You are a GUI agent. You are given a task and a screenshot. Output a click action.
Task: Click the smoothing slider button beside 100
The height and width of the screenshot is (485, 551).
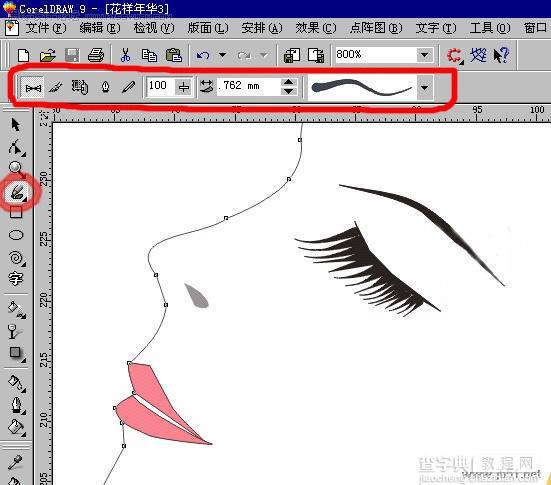pos(184,87)
